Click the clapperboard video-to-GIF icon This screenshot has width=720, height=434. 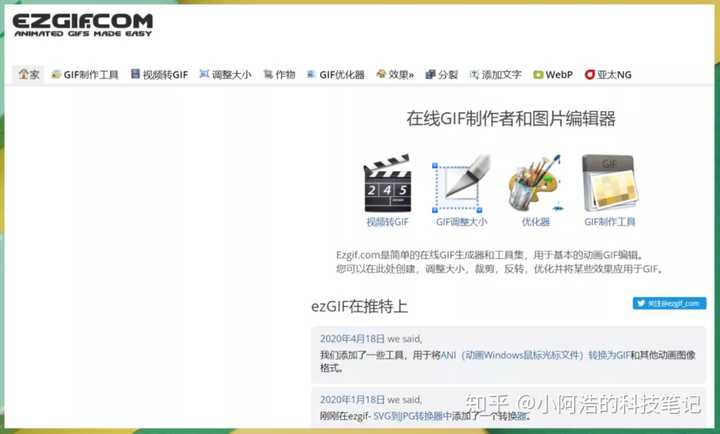click(x=388, y=184)
